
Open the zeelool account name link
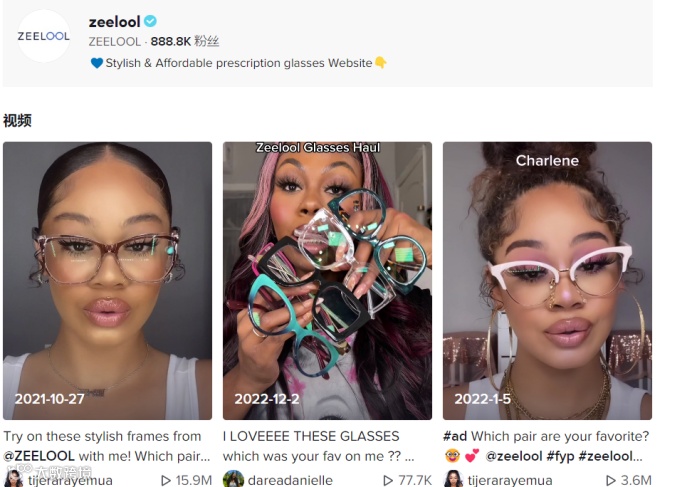114,21
